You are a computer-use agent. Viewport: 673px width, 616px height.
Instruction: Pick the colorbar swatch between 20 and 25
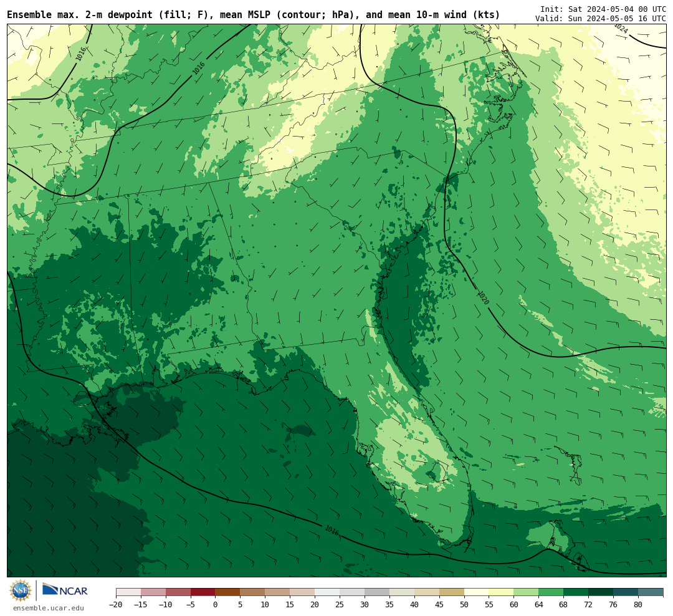(x=328, y=592)
